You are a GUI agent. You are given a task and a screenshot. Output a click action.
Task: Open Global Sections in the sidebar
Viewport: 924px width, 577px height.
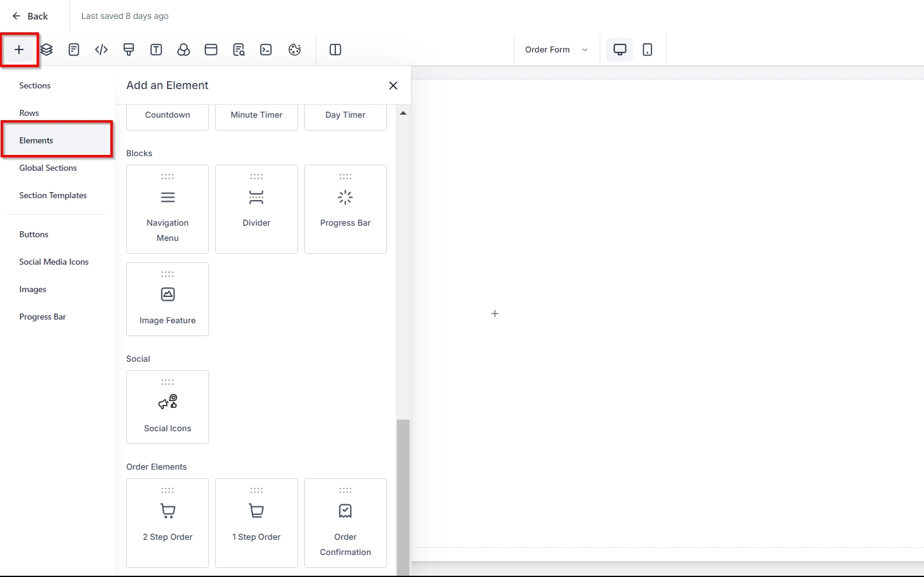click(x=48, y=168)
